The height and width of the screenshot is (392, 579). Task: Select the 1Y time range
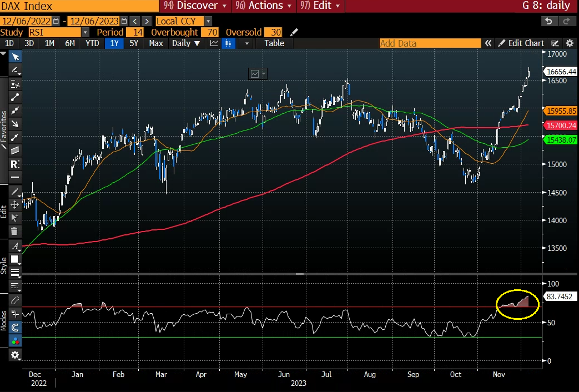pyautogui.click(x=114, y=43)
